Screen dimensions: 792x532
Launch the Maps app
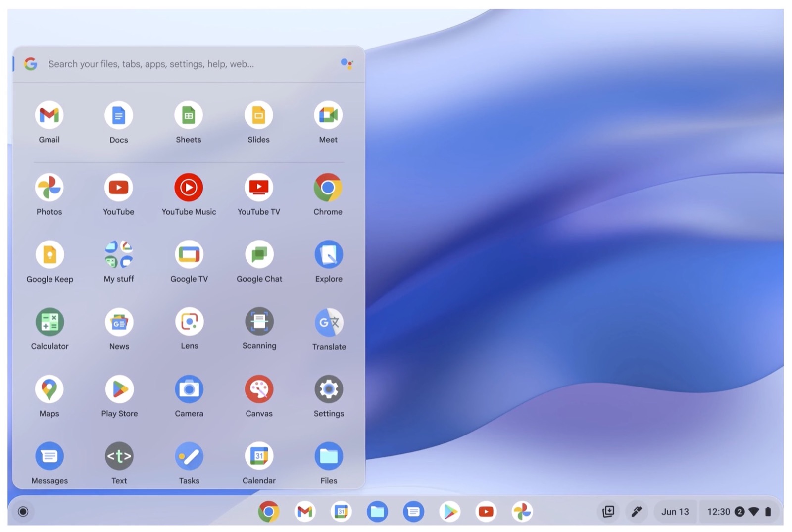pos(49,389)
